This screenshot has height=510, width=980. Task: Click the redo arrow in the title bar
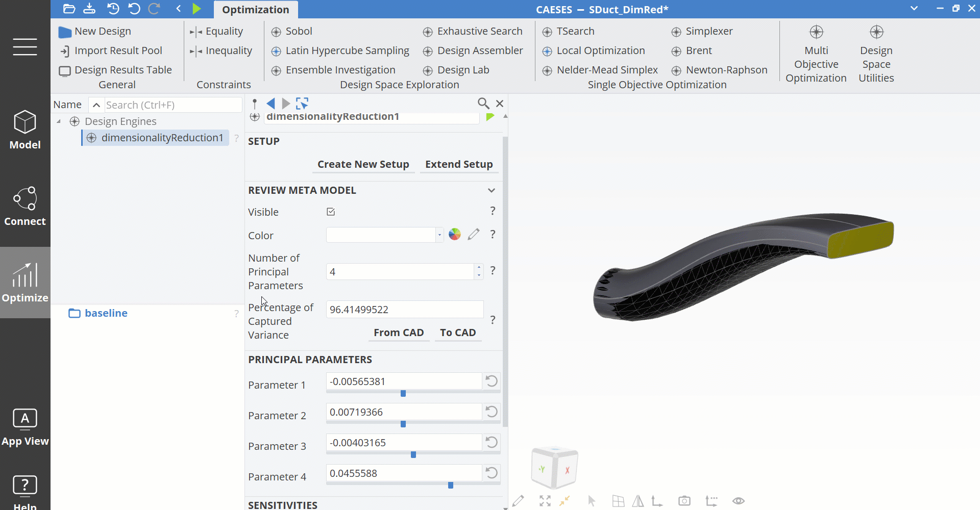154,9
